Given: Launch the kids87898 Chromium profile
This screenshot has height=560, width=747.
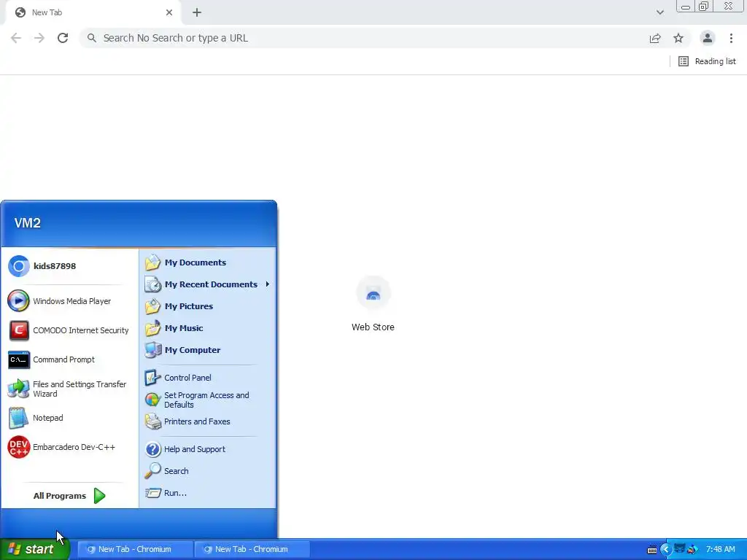Looking at the screenshot, I should tap(69, 266).
